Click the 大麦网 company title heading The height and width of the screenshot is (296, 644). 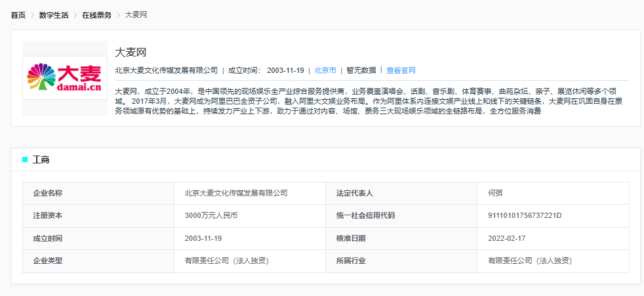[131, 53]
